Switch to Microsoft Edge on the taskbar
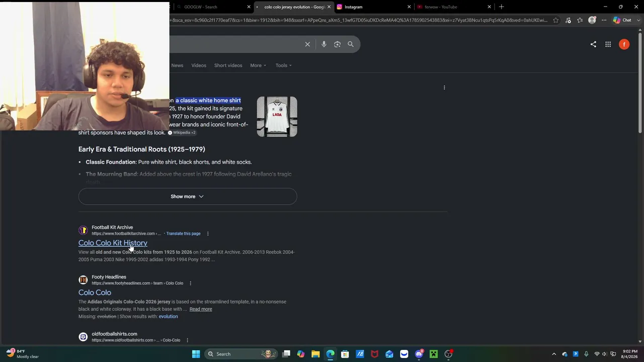This screenshot has height=362, width=644. [x=330, y=354]
